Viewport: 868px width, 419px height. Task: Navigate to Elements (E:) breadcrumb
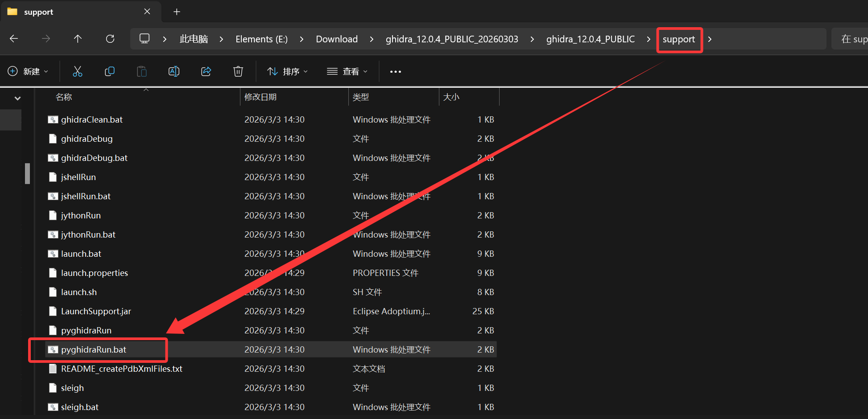(261, 39)
